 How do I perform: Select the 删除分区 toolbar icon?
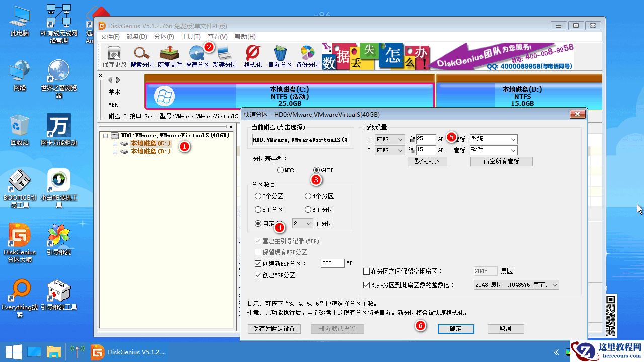click(x=280, y=55)
